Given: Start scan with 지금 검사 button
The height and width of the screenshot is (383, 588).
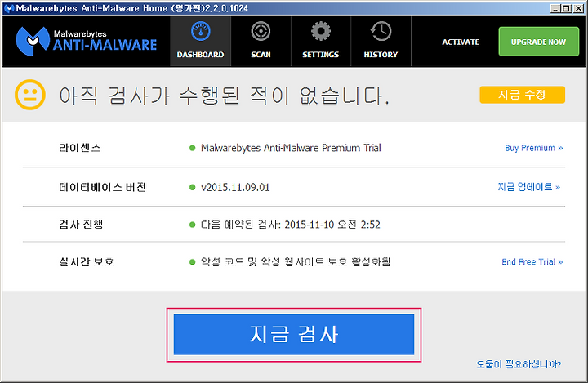Looking at the screenshot, I should point(294,335).
